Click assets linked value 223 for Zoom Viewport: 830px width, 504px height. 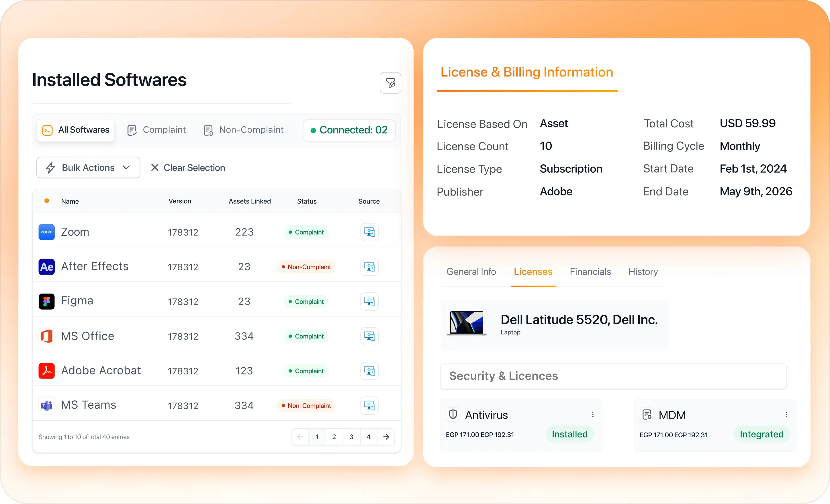coord(244,232)
